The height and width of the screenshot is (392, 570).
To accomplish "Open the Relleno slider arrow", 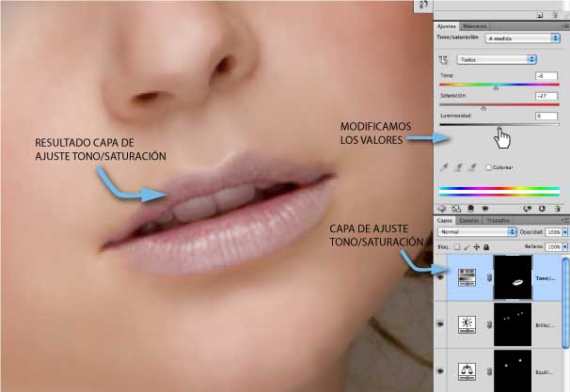I will tap(565, 246).
